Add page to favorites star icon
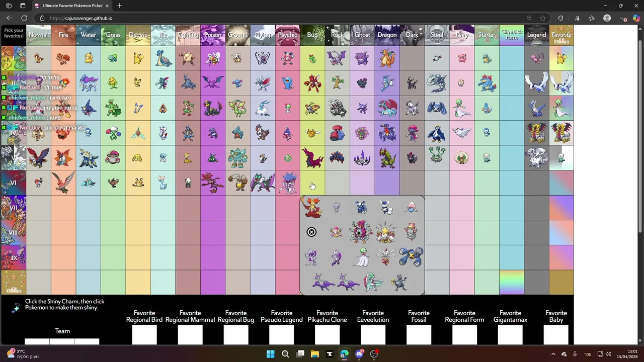Screen dimensions: 644x362 tap(543, 18)
